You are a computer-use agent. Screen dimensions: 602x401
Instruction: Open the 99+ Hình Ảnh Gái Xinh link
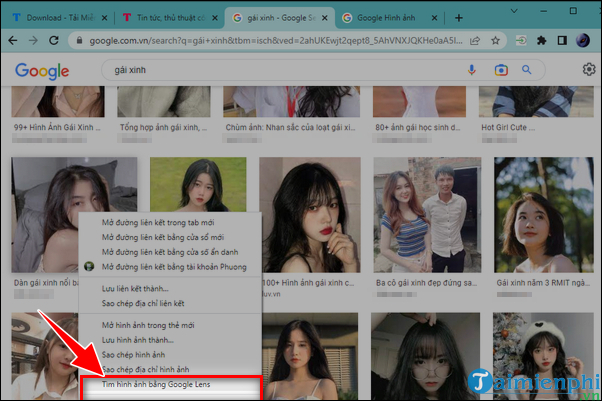(x=57, y=127)
